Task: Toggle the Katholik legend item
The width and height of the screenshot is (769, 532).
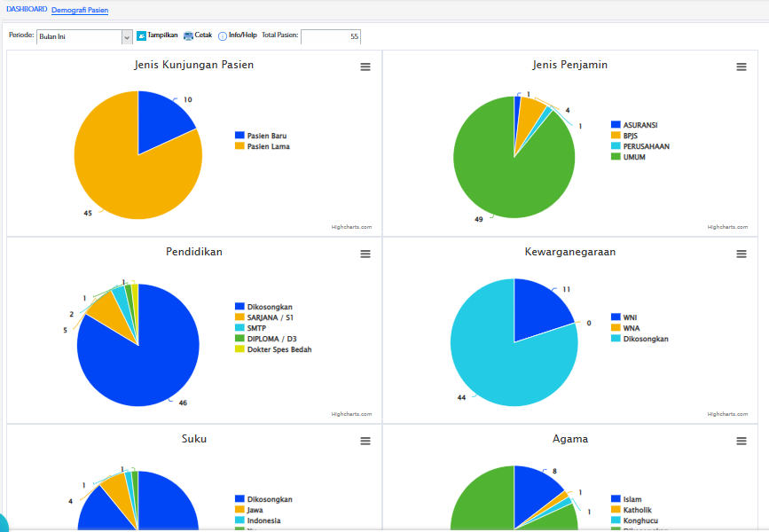Action: tap(632, 510)
